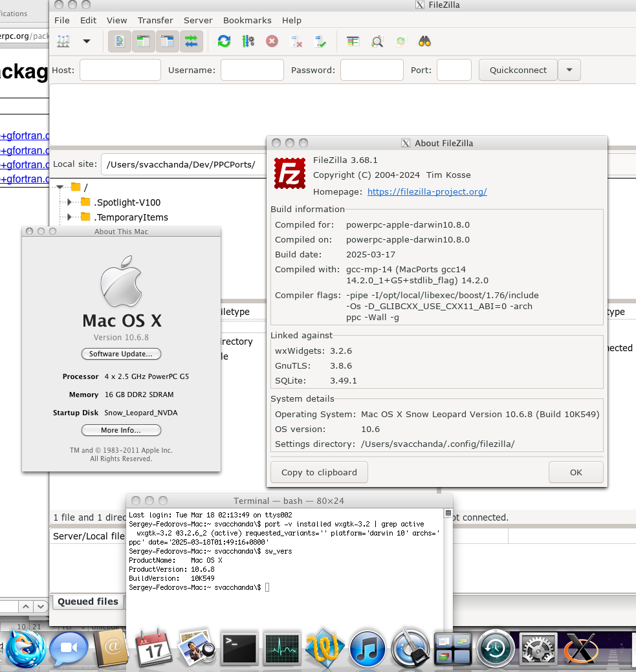Open the filezilla-project.org homepage link

click(427, 192)
